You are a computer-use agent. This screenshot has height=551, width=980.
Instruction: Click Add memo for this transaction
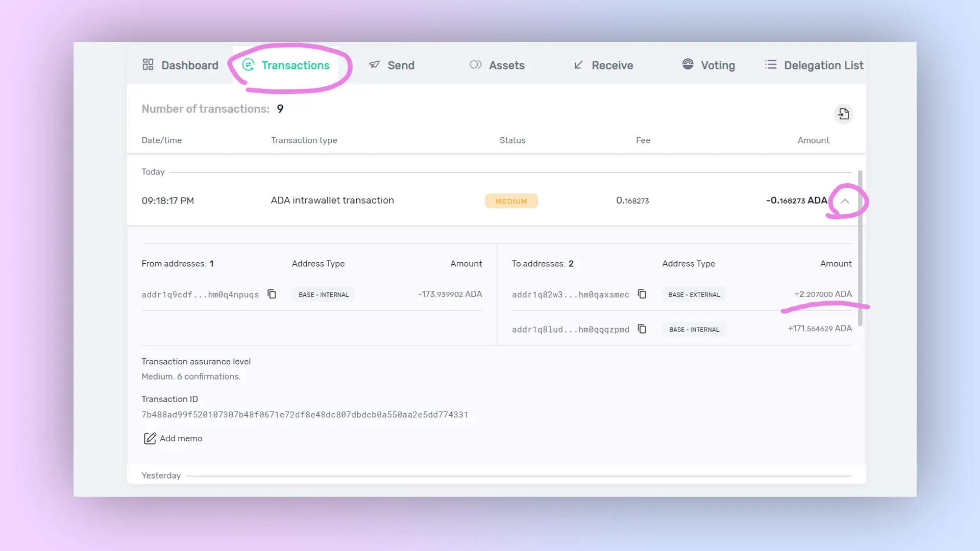173,438
